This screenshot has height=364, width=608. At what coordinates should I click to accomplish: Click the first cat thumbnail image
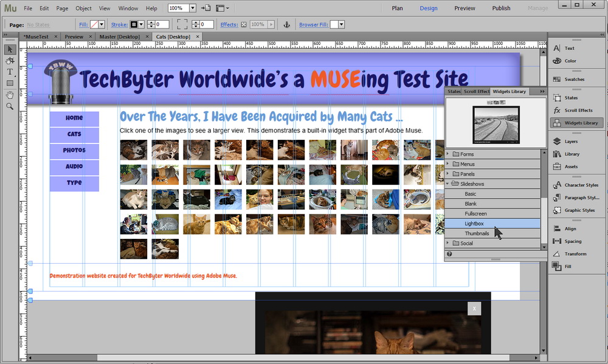[133, 150]
